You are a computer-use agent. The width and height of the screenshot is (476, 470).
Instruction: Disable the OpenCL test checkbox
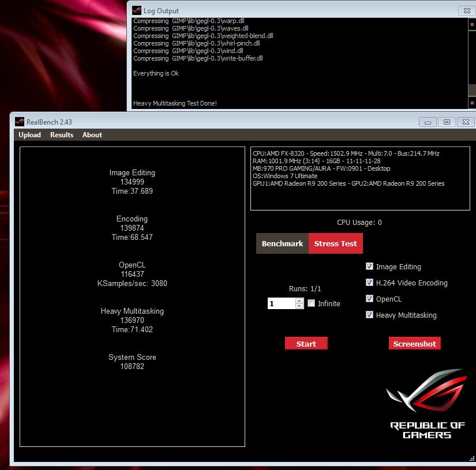(369, 299)
